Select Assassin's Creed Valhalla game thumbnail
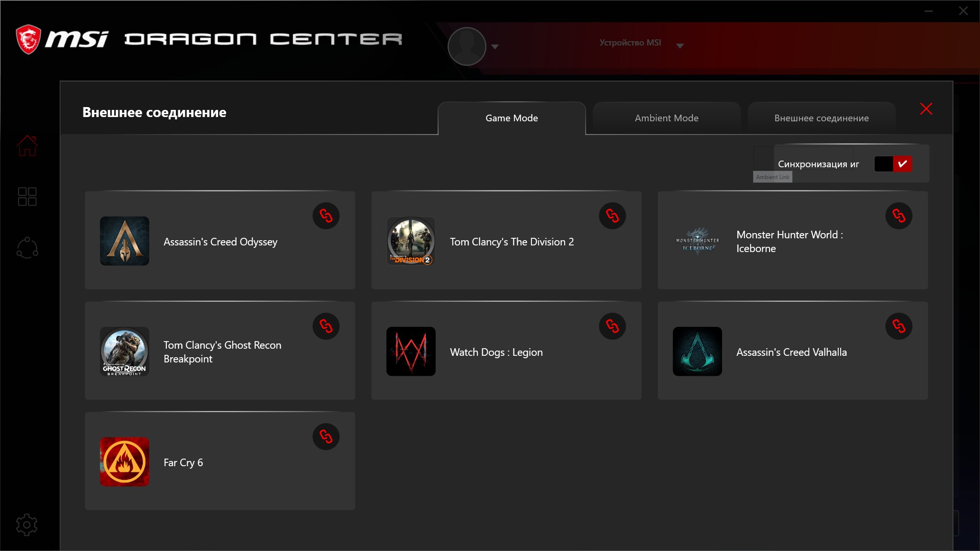The height and width of the screenshot is (551, 980). 697,352
